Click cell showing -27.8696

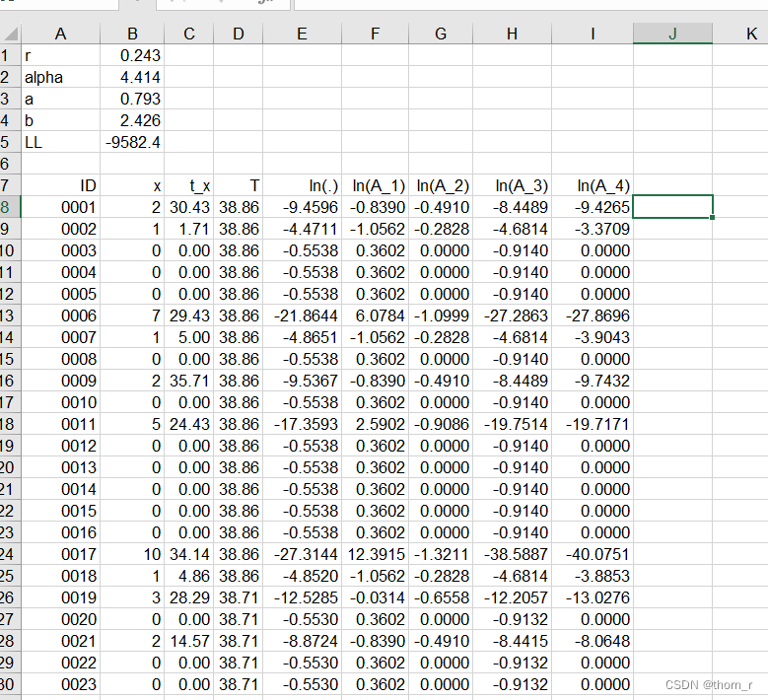[593, 315]
